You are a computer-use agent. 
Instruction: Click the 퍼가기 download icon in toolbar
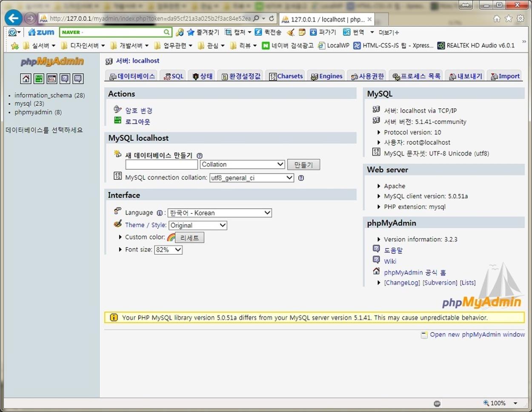[x=323, y=32]
